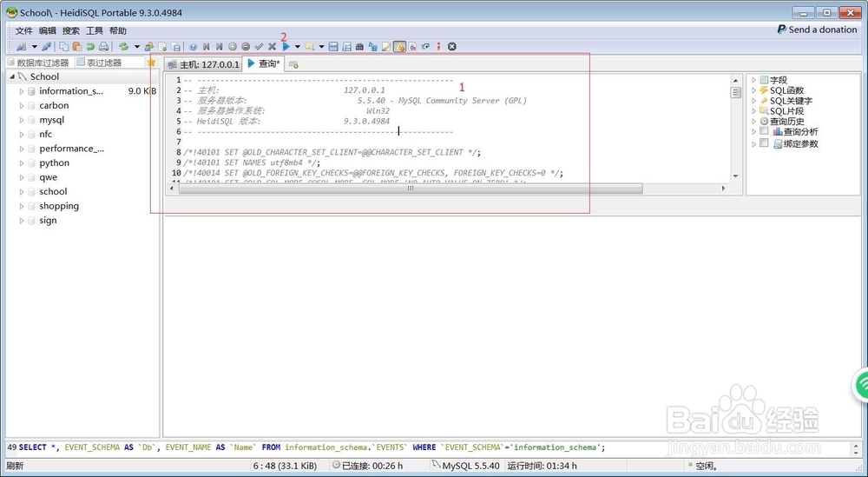Image resolution: width=868 pixels, height=477 pixels.
Task: Open the 搜索 menu
Action: (71, 30)
